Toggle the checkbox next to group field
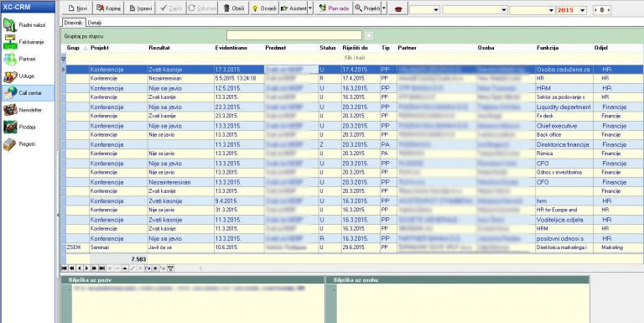The height and width of the screenshot is (323, 644). (369, 36)
